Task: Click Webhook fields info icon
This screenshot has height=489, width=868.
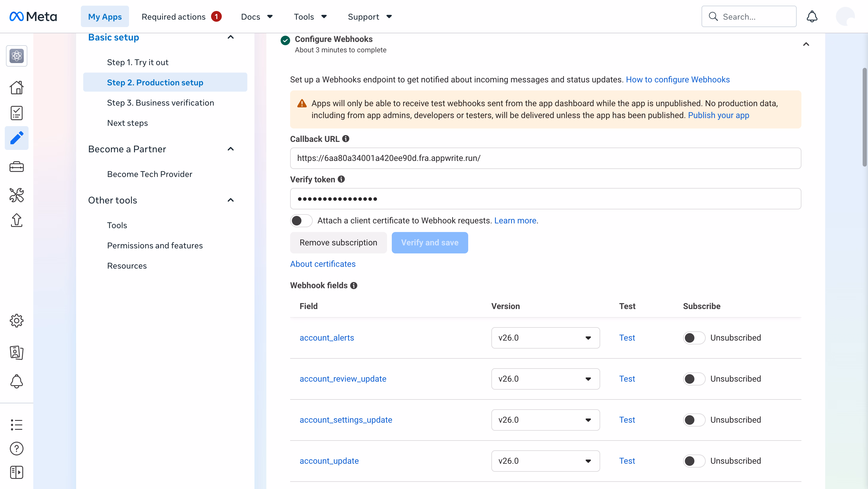Action: 353,285
